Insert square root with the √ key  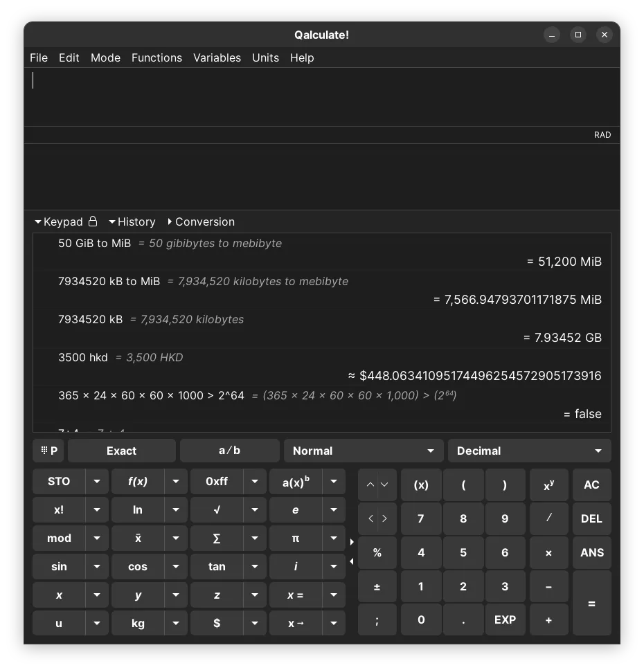[x=217, y=509]
